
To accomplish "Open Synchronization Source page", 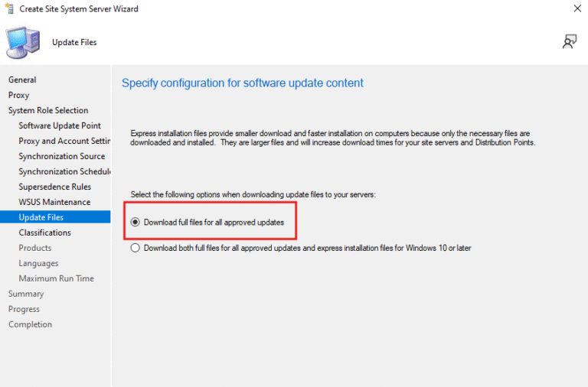I will coord(62,156).
